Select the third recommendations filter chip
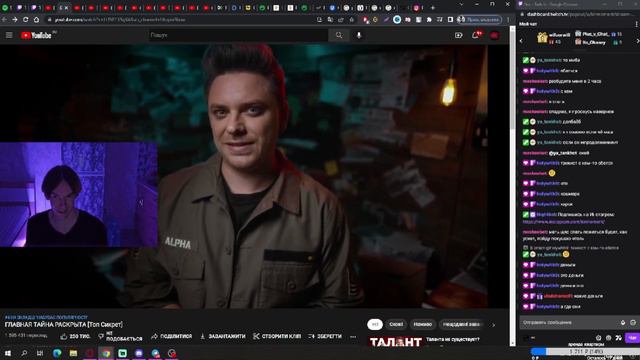 (422, 324)
